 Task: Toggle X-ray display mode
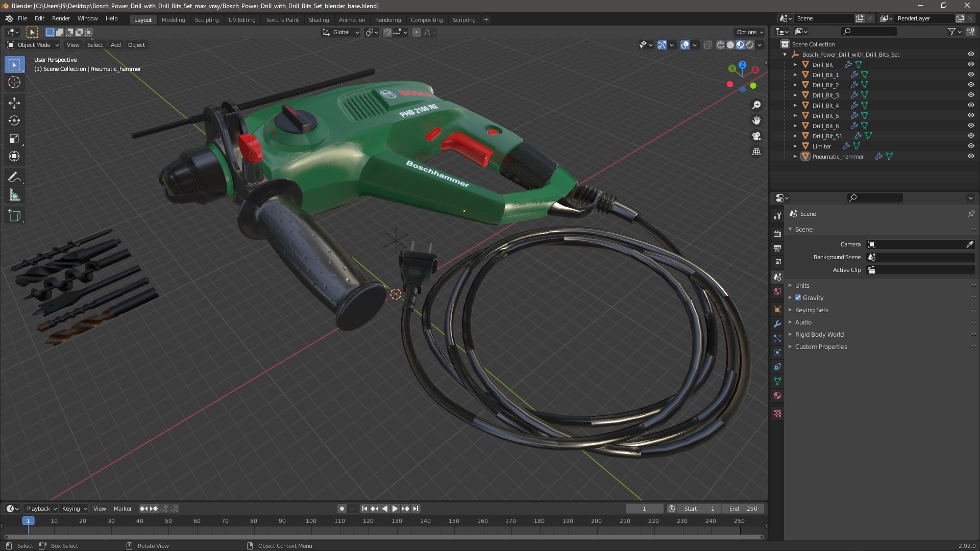[x=707, y=45]
